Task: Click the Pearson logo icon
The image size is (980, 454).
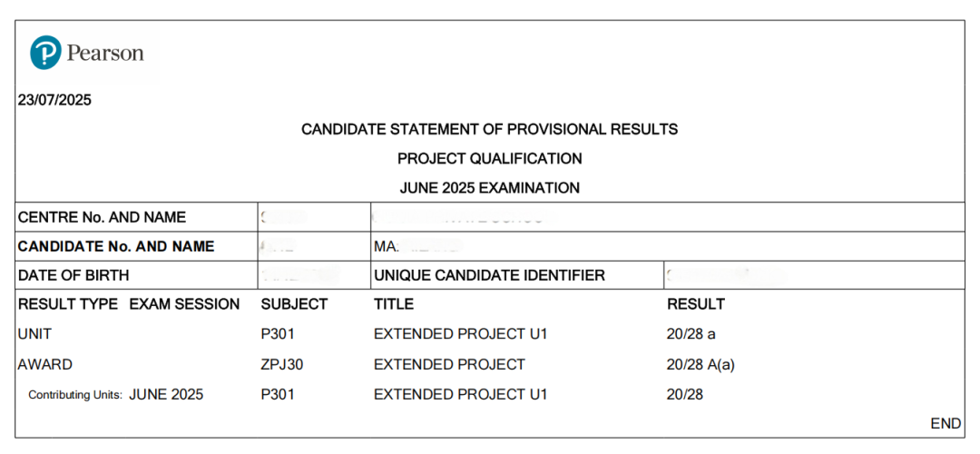Action: tap(45, 53)
